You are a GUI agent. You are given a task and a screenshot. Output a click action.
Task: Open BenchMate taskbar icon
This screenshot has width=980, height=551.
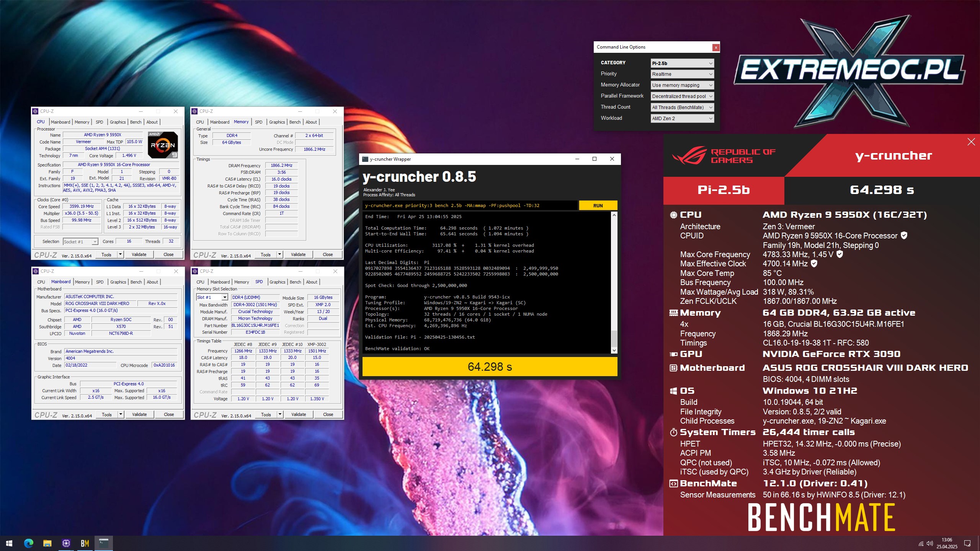click(x=85, y=543)
